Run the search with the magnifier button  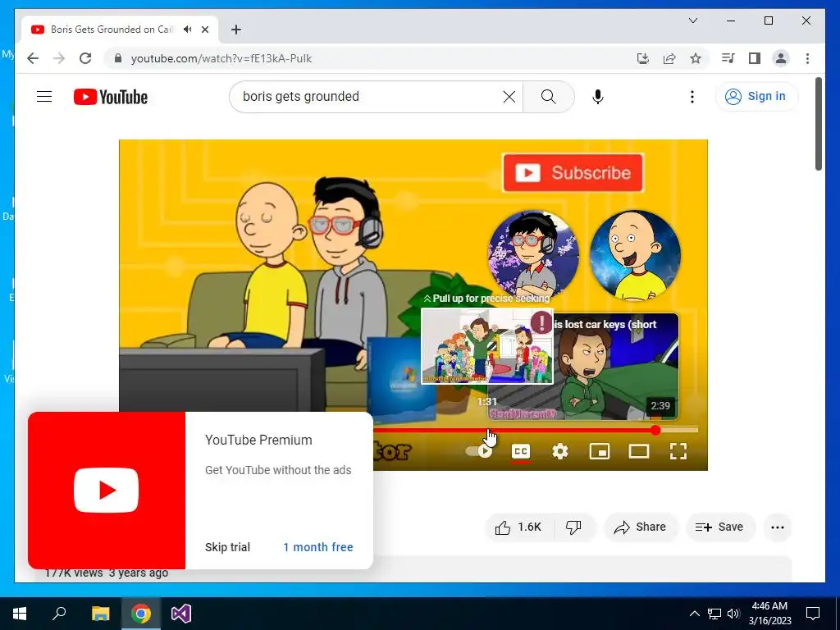[x=548, y=97]
